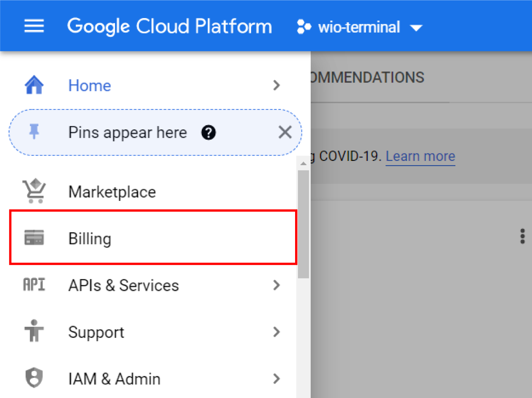The image size is (532, 398).
Task: Click the Google Cloud Platform logo text
Action: pyautogui.click(x=170, y=27)
